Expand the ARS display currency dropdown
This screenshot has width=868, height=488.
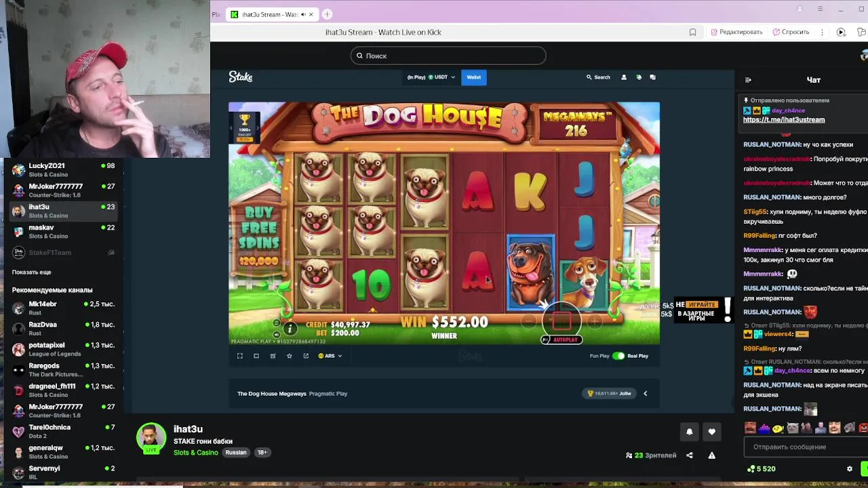(330, 356)
